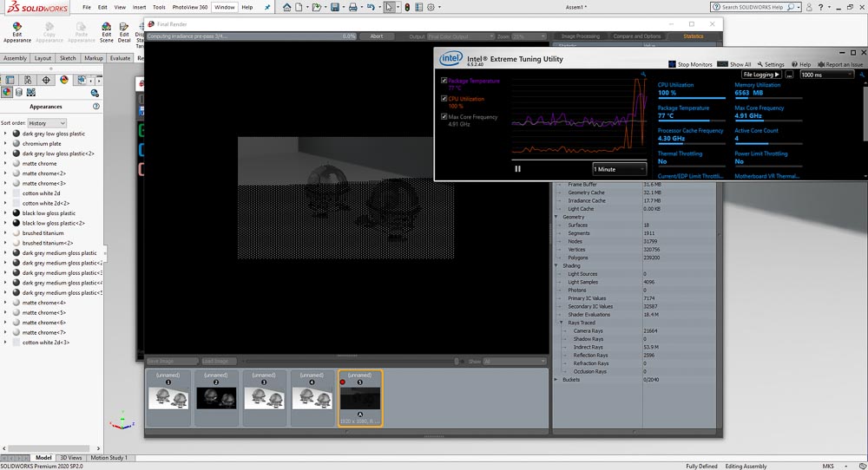Expand the chromium plate appearance item
This screenshot has height=470, width=868.
click(x=5, y=144)
